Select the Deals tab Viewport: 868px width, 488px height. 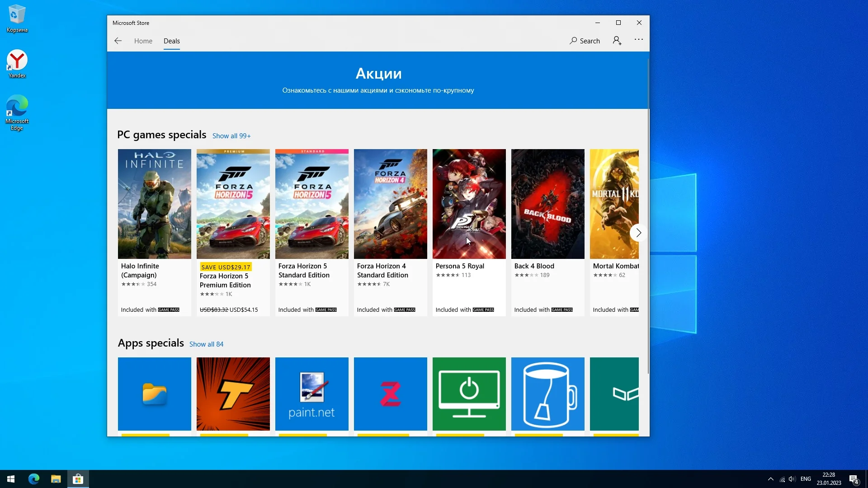click(171, 41)
